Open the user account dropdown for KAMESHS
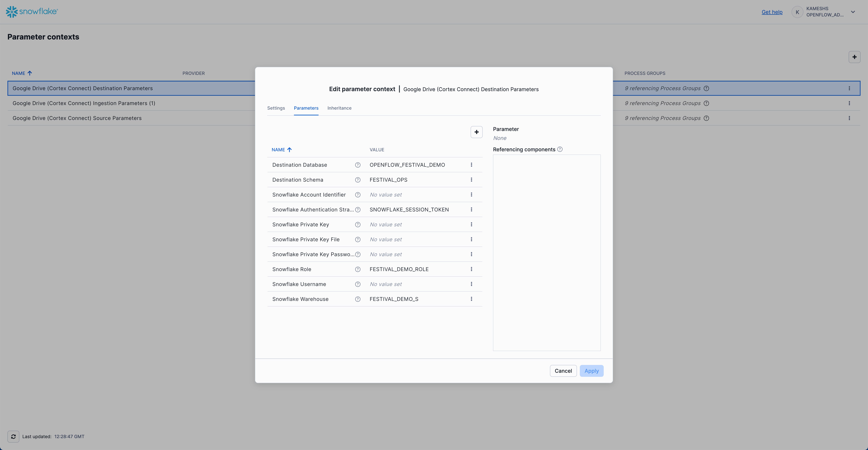This screenshot has height=450, width=868. (x=854, y=12)
